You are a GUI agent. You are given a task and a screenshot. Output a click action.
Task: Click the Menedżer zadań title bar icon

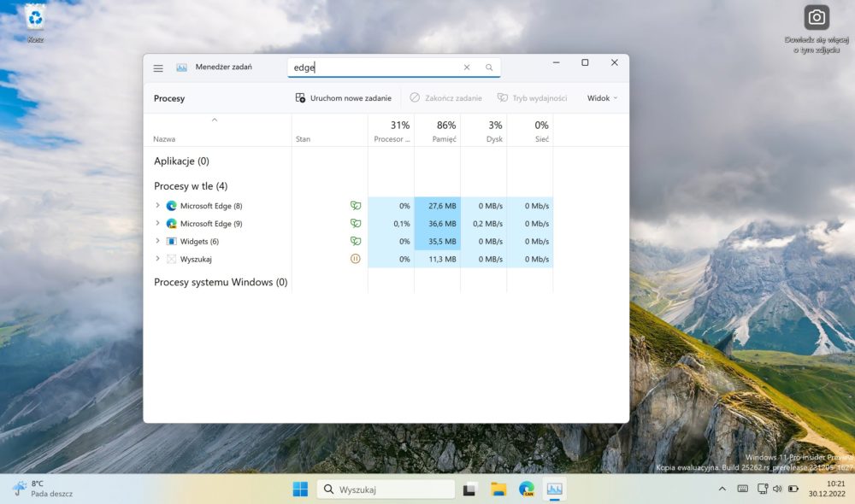click(181, 67)
